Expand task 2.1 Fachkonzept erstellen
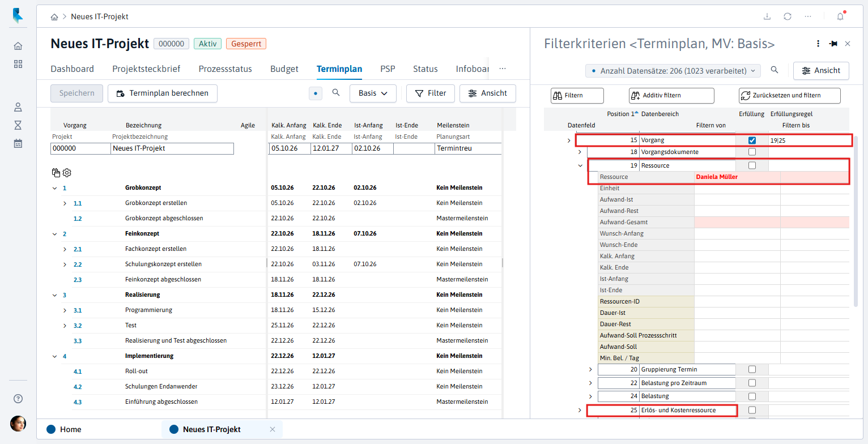 click(65, 249)
